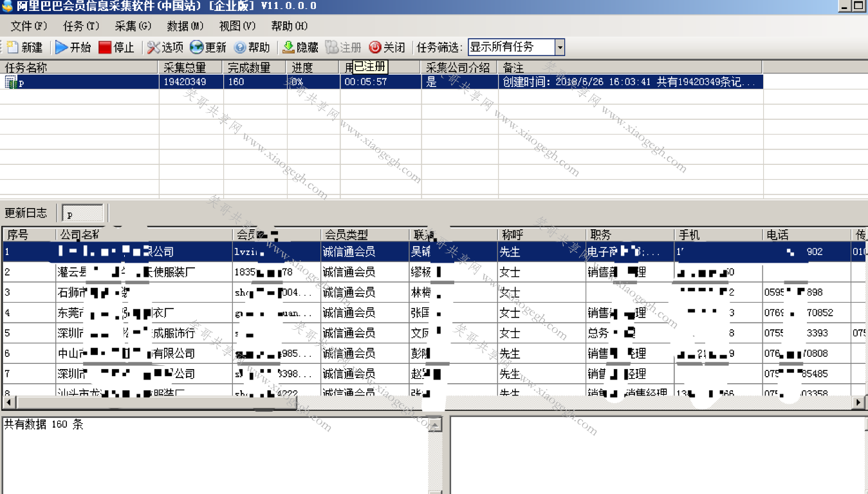868x494 pixels.
Task: Click the 创建时间 remark cell of task p
Action: (630, 82)
